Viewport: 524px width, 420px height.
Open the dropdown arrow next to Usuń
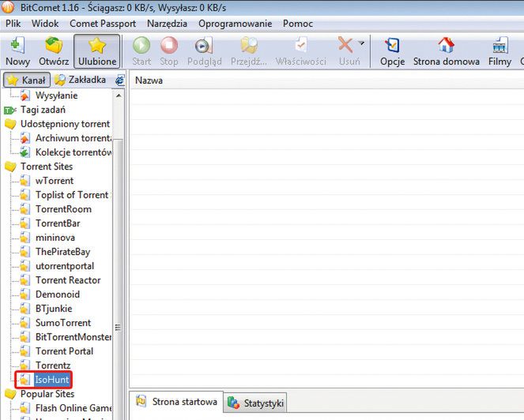coord(361,43)
